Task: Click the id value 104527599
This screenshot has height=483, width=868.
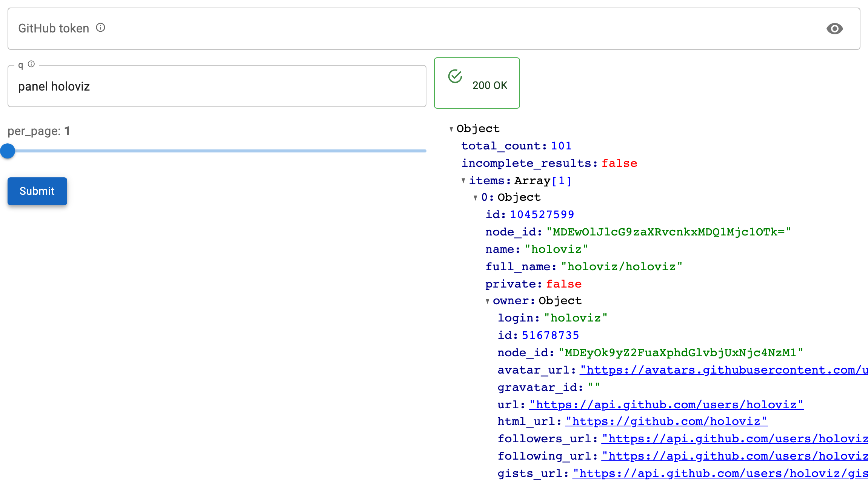Action: point(542,215)
